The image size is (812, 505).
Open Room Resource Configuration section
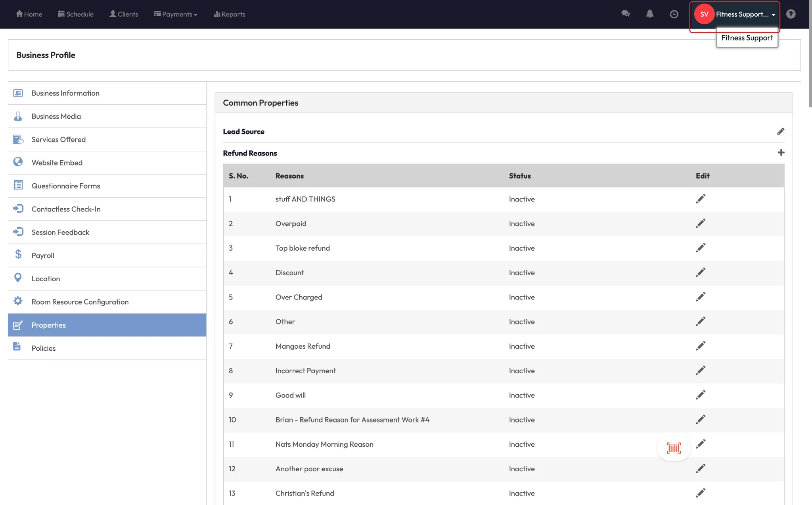80,302
